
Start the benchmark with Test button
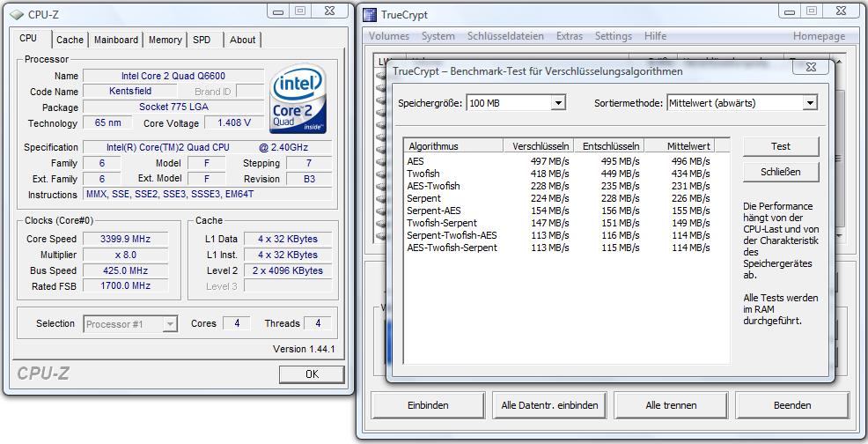781,146
